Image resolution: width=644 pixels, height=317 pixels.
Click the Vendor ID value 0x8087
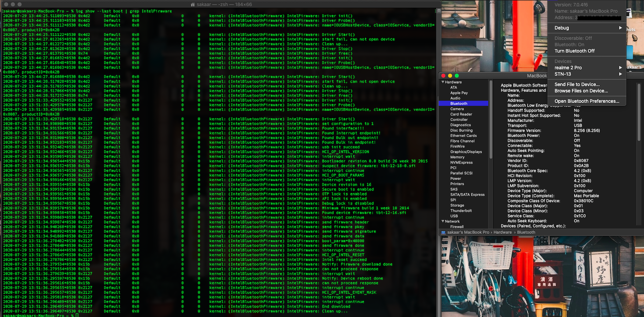click(581, 161)
